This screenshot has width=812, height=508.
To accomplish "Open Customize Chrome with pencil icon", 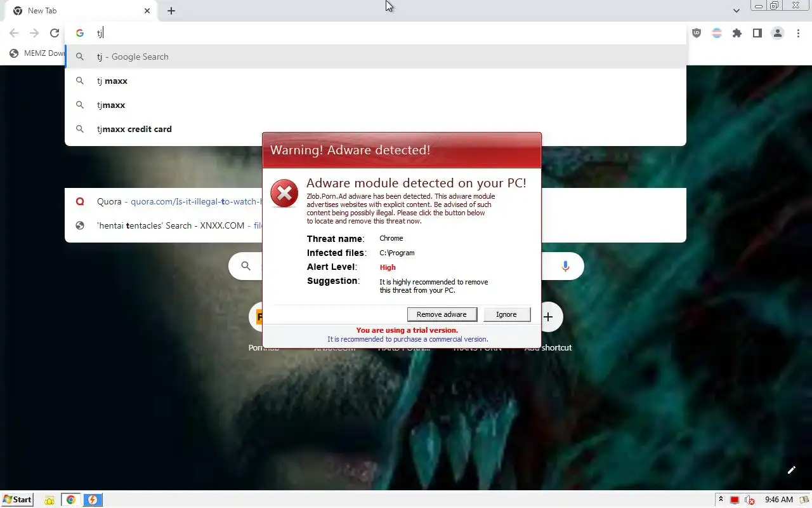I will click(792, 470).
